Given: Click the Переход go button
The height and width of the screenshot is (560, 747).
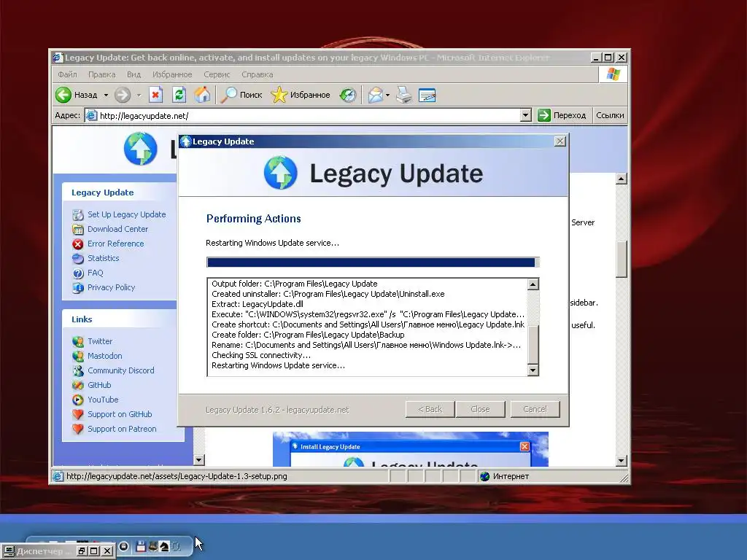Looking at the screenshot, I should pyautogui.click(x=562, y=115).
